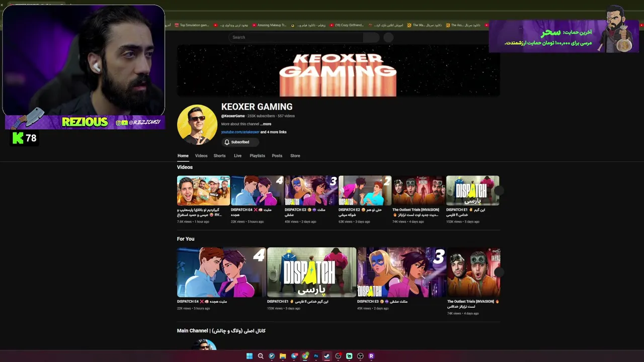
Task: Expand channel description with '...more'
Action: [266, 124]
